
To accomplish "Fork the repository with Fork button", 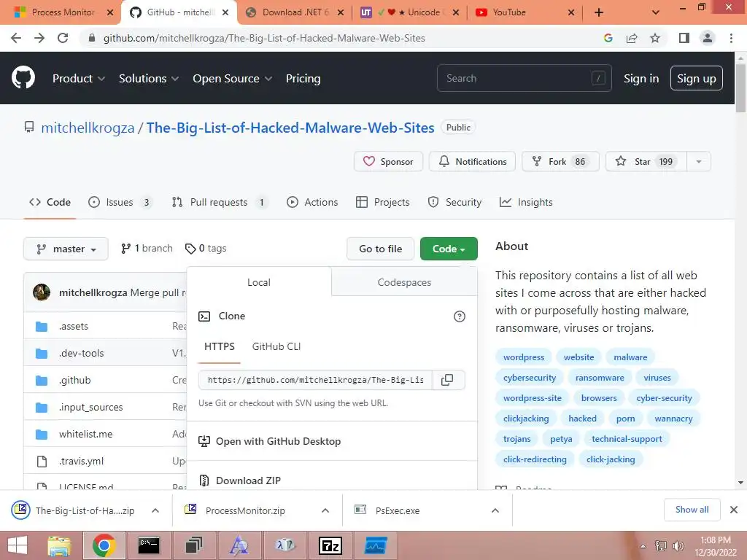I will point(560,161).
